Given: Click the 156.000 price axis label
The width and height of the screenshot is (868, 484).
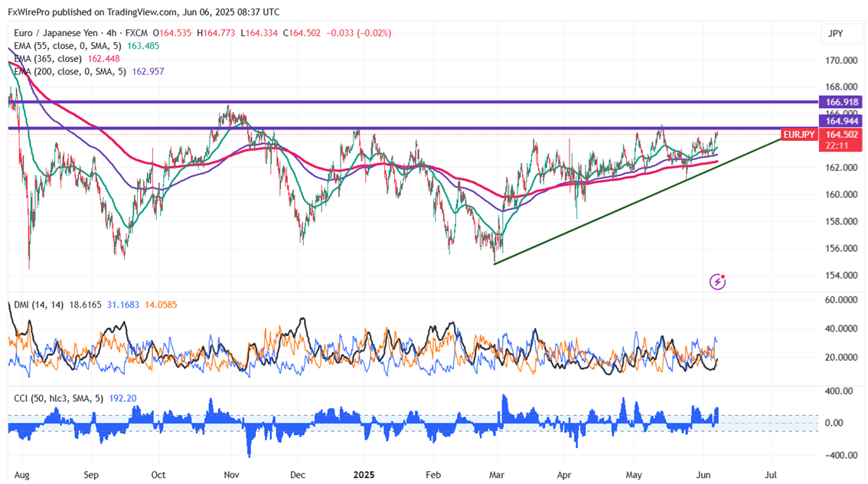Looking at the screenshot, I should [x=841, y=248].
